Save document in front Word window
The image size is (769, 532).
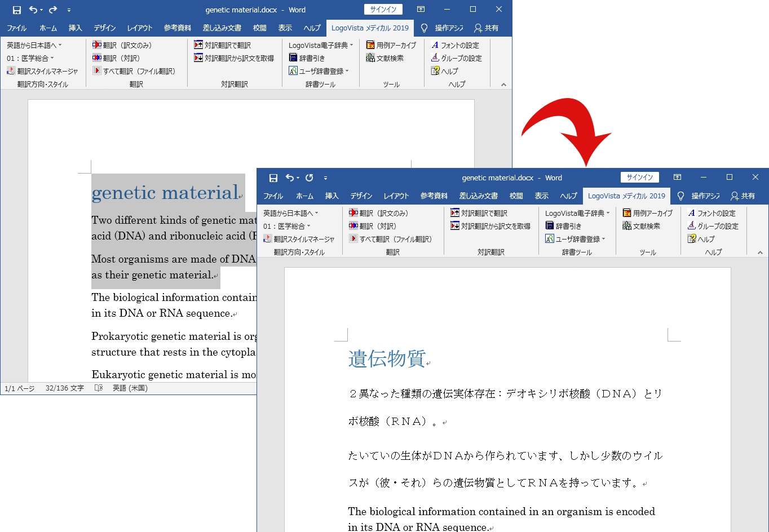click(x=273, y=178)
